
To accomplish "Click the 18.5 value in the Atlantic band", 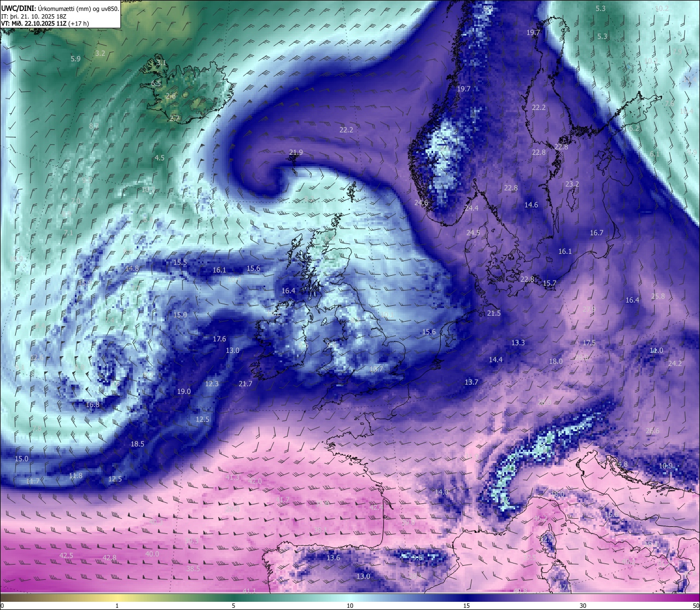I will (x=137, y=444).
